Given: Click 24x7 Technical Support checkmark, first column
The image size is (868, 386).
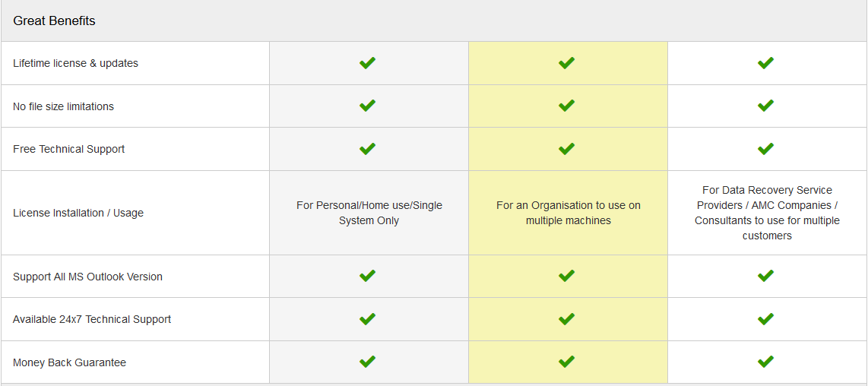Looking at the screenshot, I should (x=368, y=319).
